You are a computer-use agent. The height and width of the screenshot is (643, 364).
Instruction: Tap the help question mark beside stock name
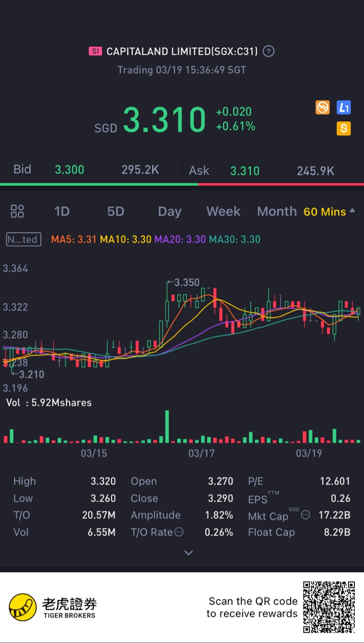(x=268, y=51)
